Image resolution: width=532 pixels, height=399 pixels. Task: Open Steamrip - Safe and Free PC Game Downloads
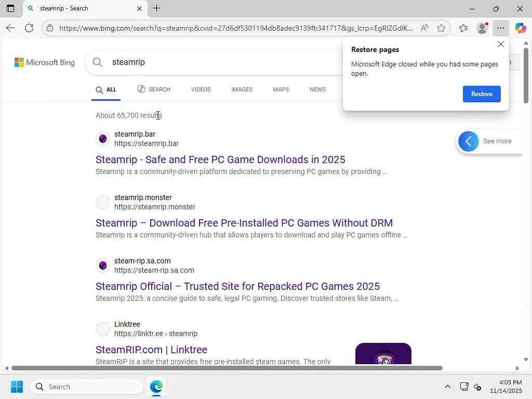tap(220, 159)
